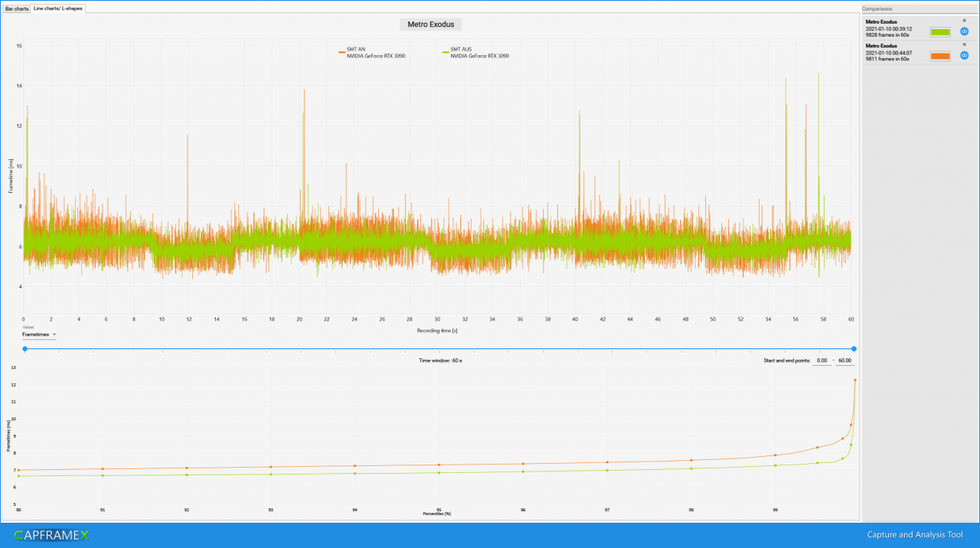Click the end point field showing 60.00

pyautogui.click(x=845, y=360)
